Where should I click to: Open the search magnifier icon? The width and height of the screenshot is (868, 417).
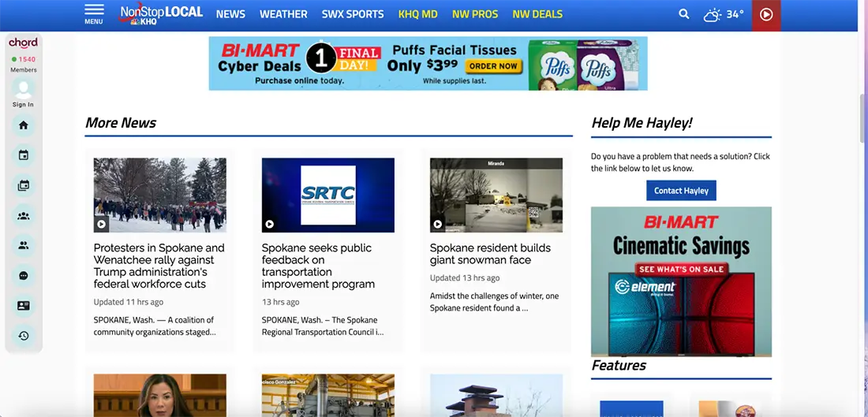click(684, 14)
